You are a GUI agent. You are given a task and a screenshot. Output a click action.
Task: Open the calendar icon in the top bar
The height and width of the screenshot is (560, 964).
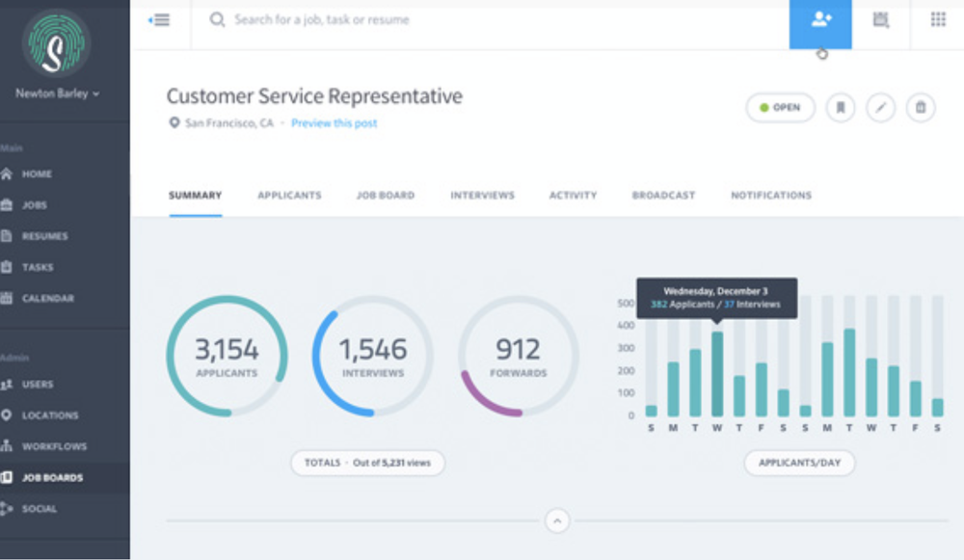880,19
